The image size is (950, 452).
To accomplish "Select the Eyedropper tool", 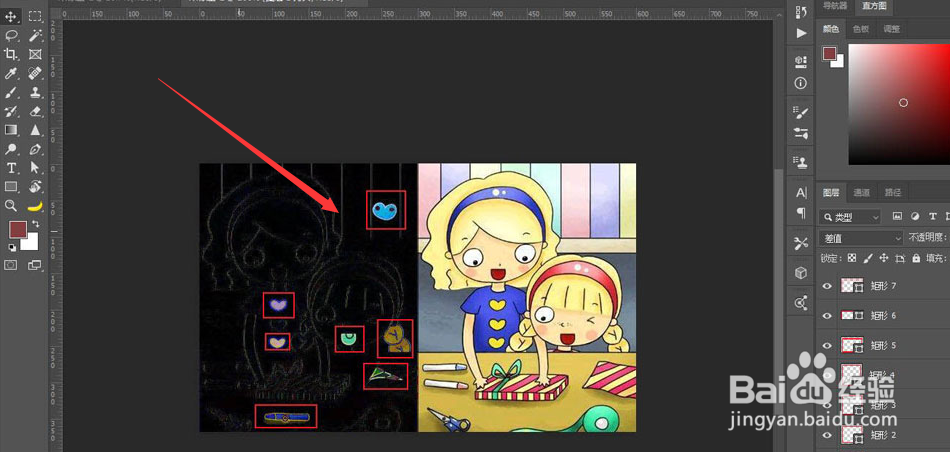I will [11, 73].
